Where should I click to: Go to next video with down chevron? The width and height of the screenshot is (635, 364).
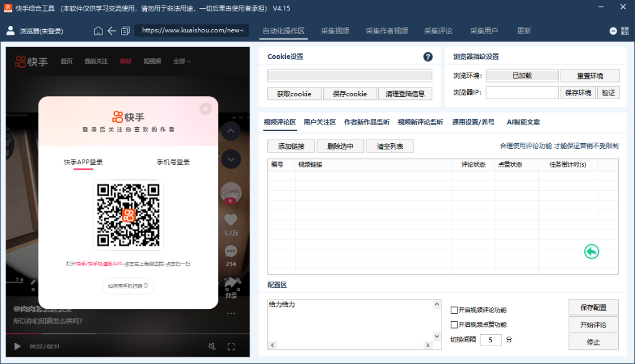[231, 159]
